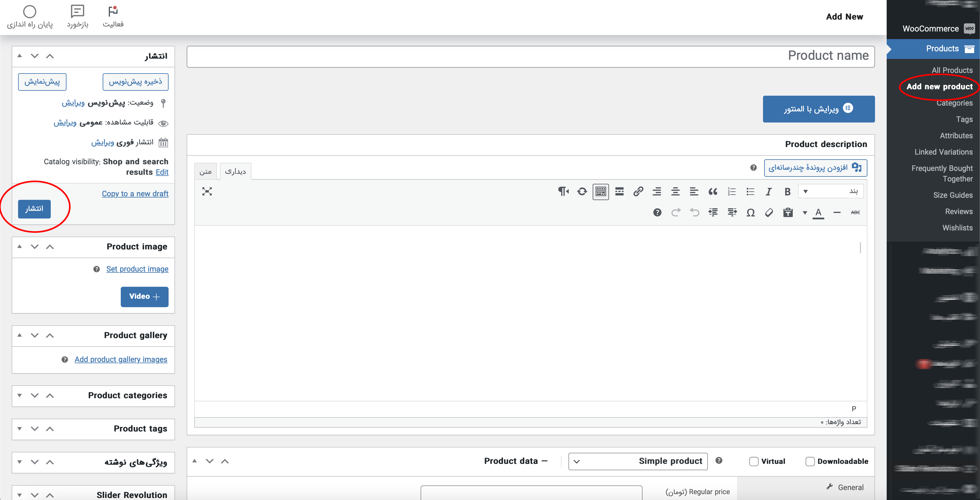The image size is (980, 500).
Task: Switch to the text editor tab
Action: (x=205, y=172)
